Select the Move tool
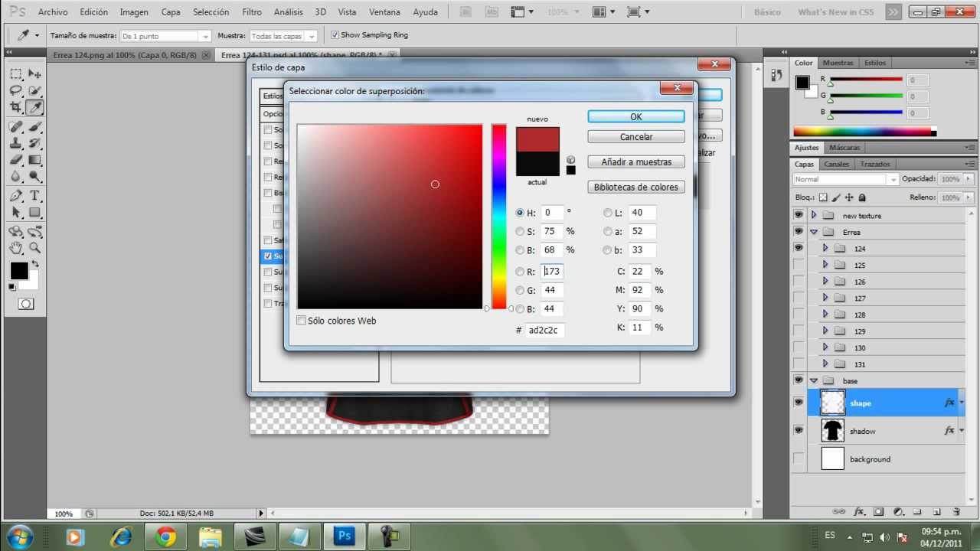980x551 pixels. click(x=35, y=73)
